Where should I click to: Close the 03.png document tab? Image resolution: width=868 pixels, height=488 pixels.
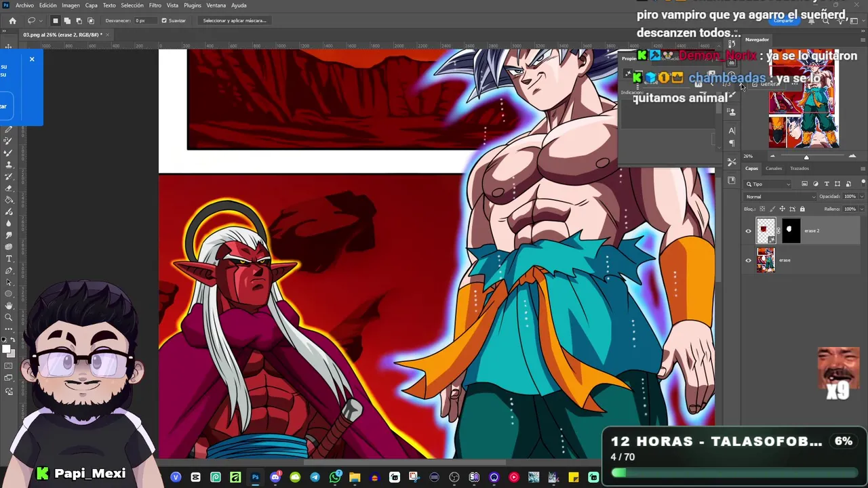tap(106, 35)
